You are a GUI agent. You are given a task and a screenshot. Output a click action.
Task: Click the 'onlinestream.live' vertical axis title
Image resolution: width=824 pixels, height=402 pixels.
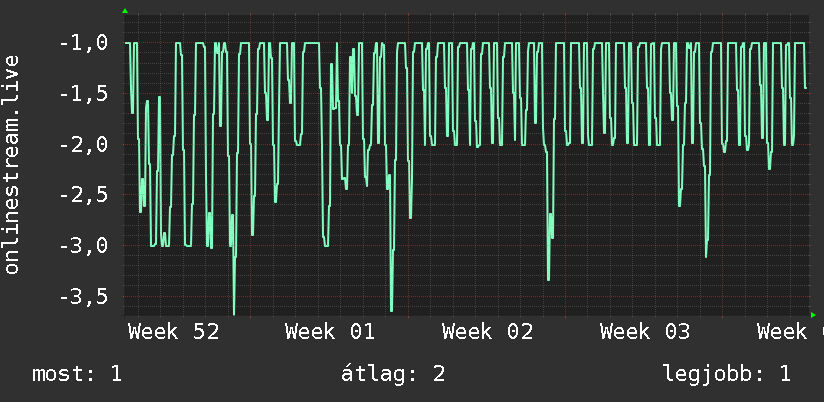coord(12,164)
